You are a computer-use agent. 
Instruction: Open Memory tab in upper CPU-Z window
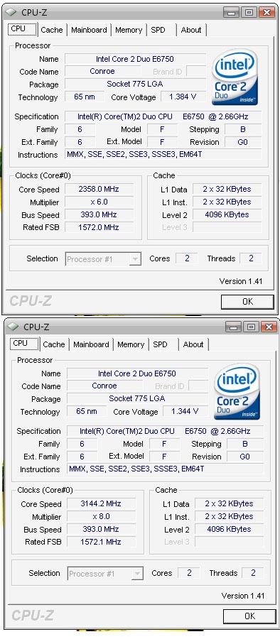click(x=129, y=30)
